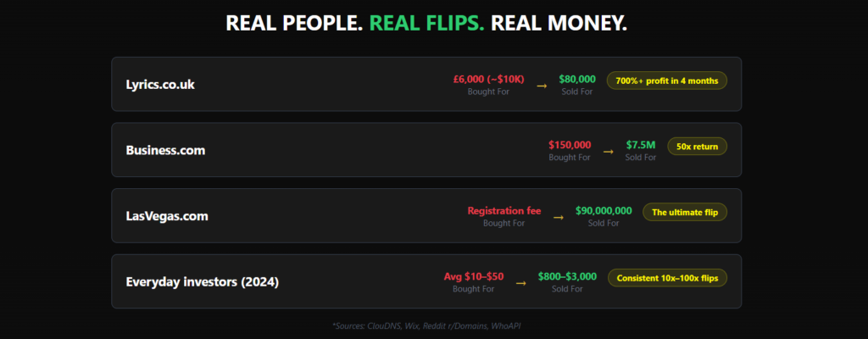Click Everyday investors (2024) row title

pos(202,281)
